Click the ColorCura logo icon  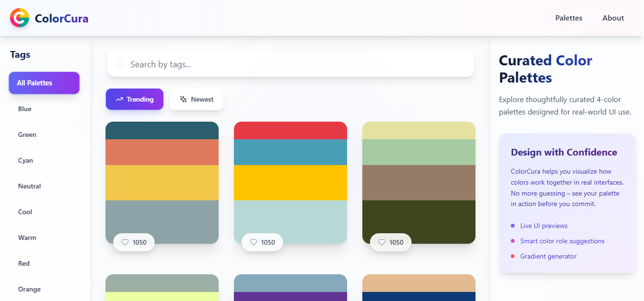point(20,18)
